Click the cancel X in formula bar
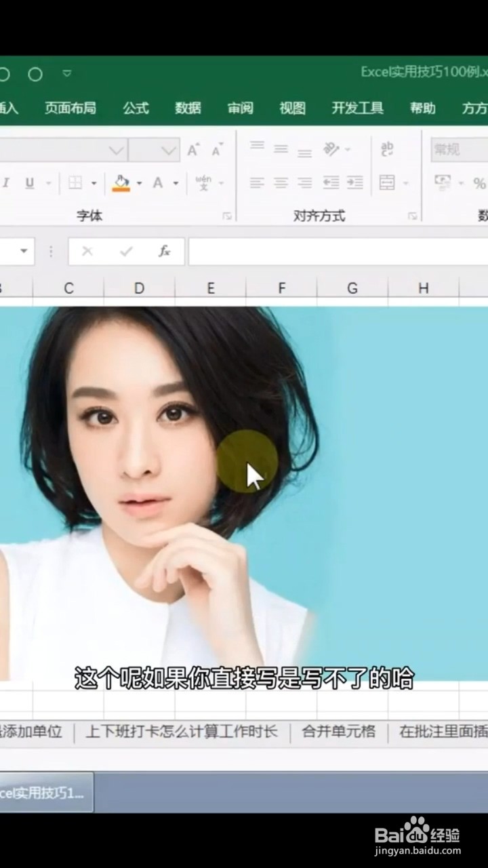The height and width of the screenshot is (868, 488). 87,252
